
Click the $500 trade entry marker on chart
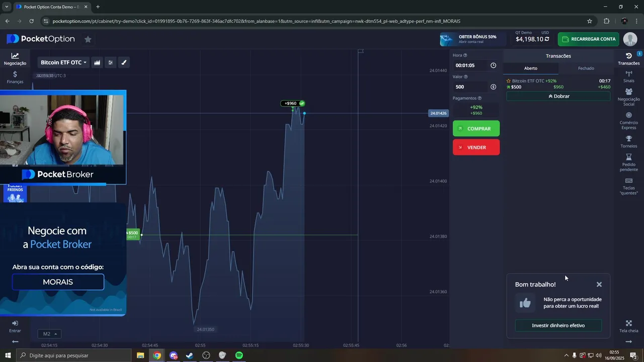tap(132, 235)
